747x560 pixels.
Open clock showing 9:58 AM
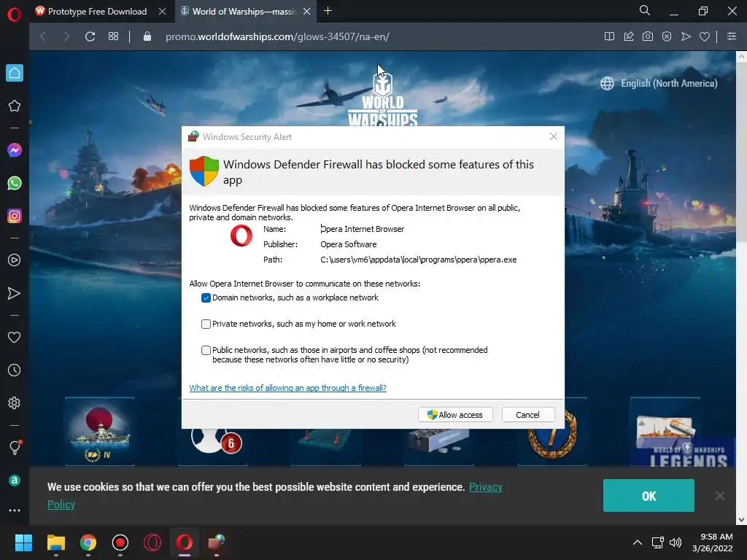tap(713, 542)
